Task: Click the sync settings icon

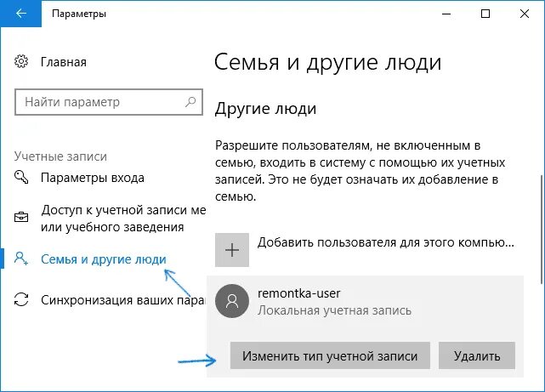Action: point(23,299)
